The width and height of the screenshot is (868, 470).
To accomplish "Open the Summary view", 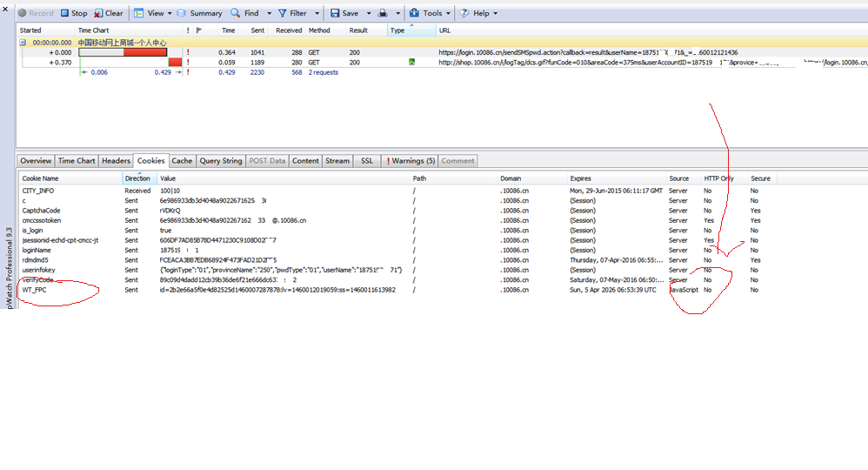I will coord(199,13).
